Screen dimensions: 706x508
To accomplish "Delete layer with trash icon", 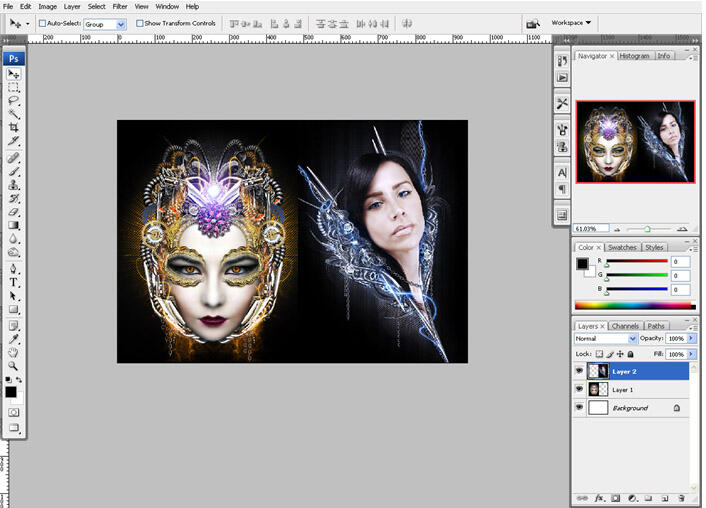I will [681, 498].
